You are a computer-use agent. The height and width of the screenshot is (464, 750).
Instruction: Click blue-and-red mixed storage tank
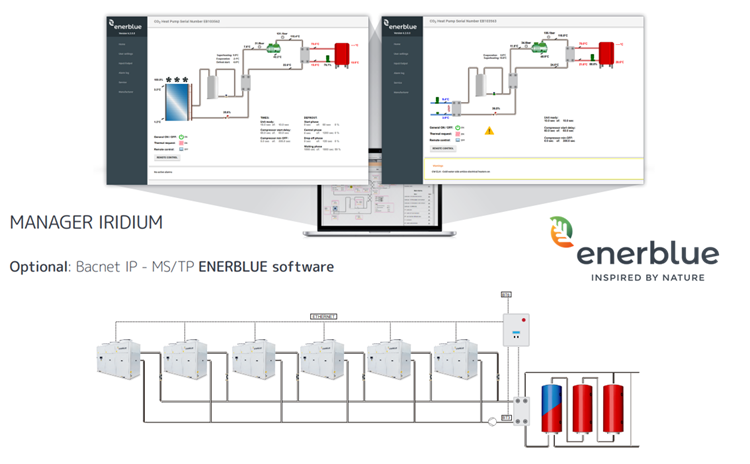[551, 408]
